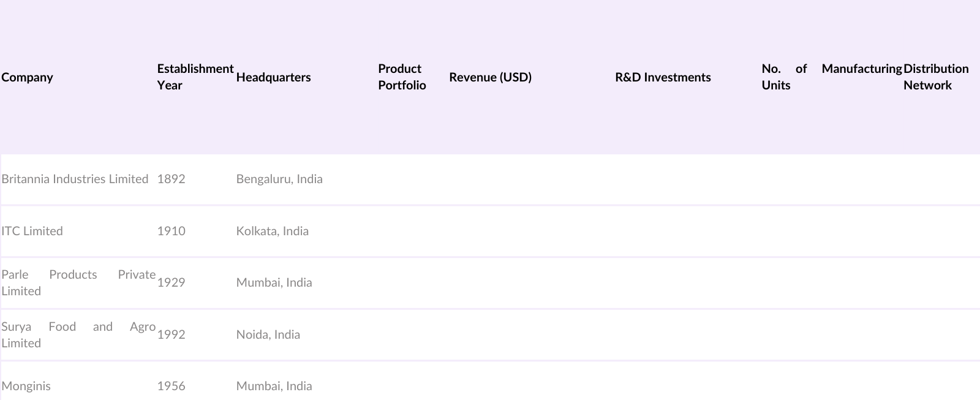
Task: Click the Monginis company cell
Action: click(26, 386)
